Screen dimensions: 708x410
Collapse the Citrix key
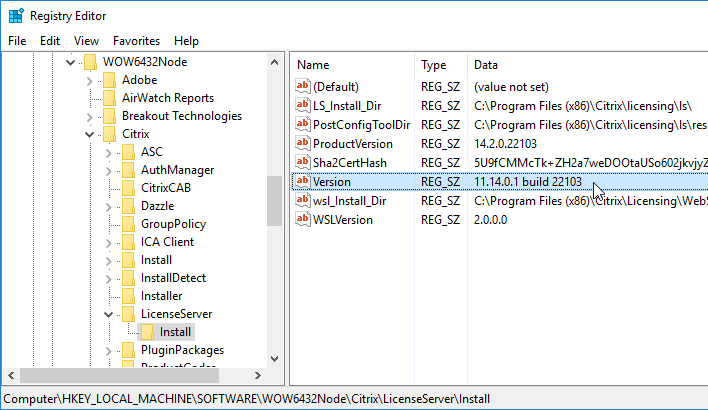click(x=89, y=135)
